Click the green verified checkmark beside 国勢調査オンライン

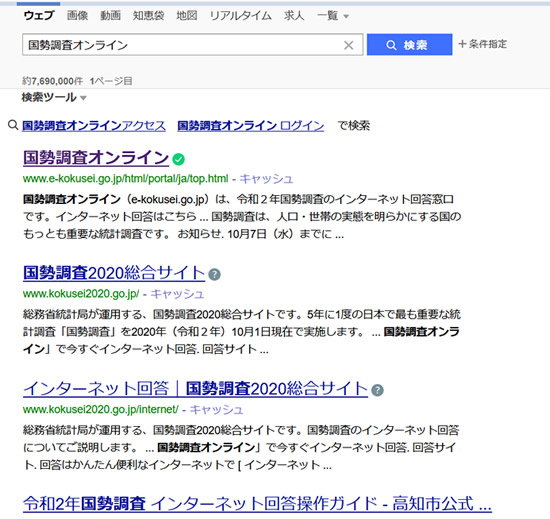(x=179, y=159)
